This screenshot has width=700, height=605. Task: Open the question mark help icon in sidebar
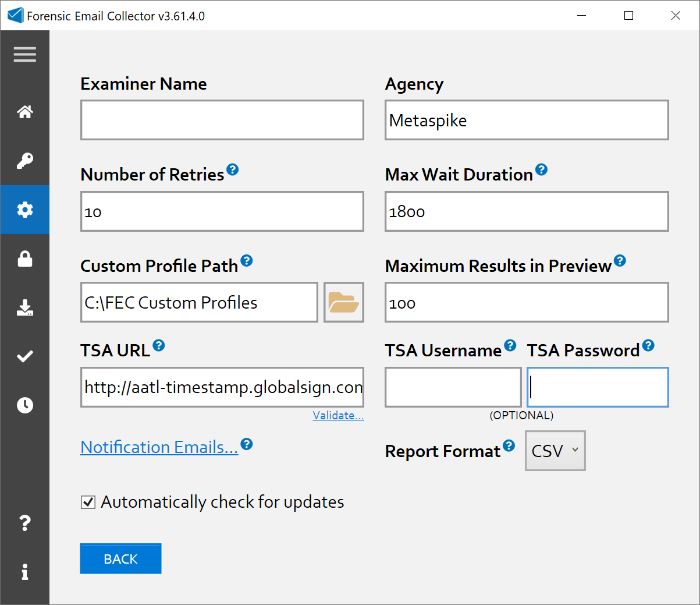(x=25, y=523)
